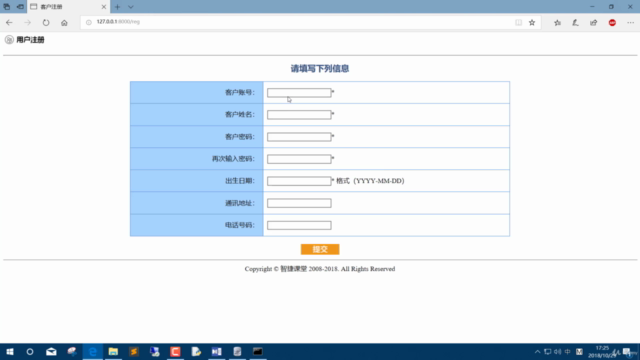Close the 客户注册 tab
Image resolution: width=640 pixels, height=360 pixels.
pos(104,7)
